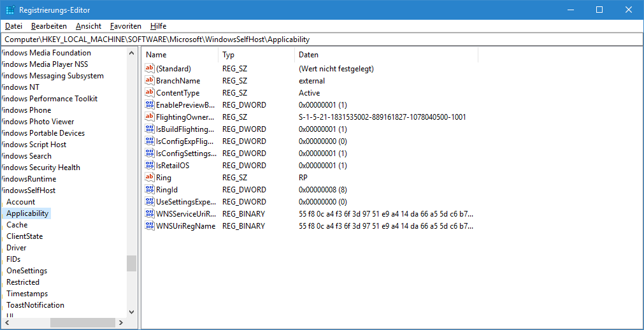Sort values by the Name column header
Image resolution: width=644 pixels, height=330 pixels.
point(180,55)
